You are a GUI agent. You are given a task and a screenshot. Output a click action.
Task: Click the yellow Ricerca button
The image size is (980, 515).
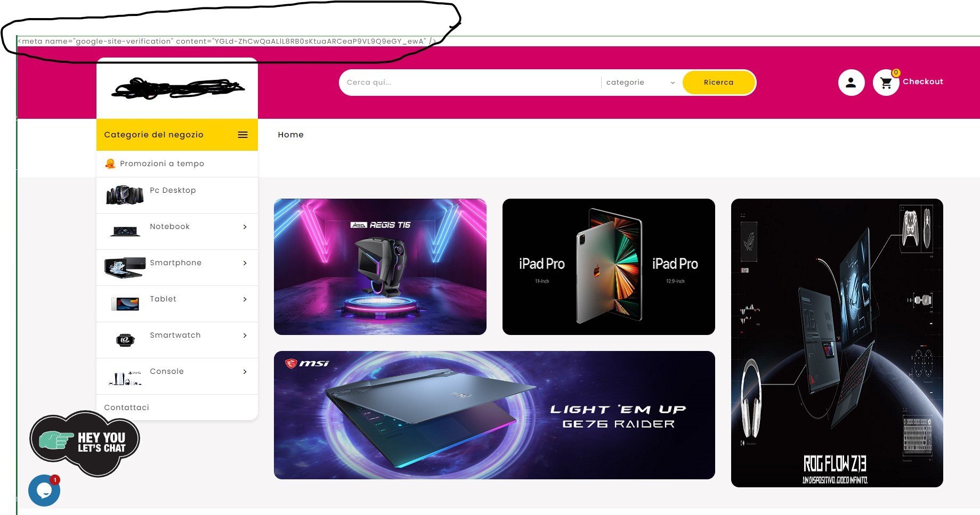tap(718, 83)
